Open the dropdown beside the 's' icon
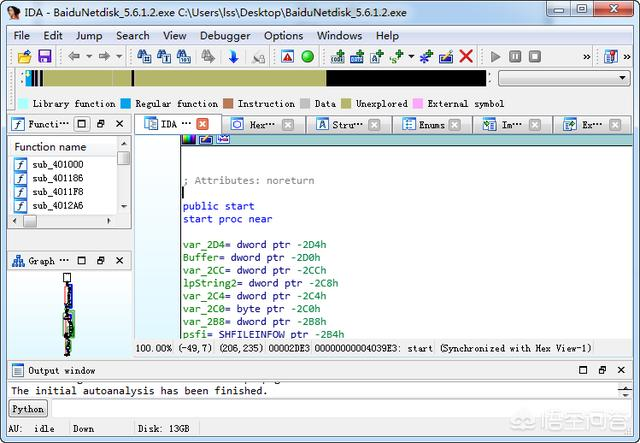Image resolution: width=640 pixels, height=443 pixels. click(411, 56)
